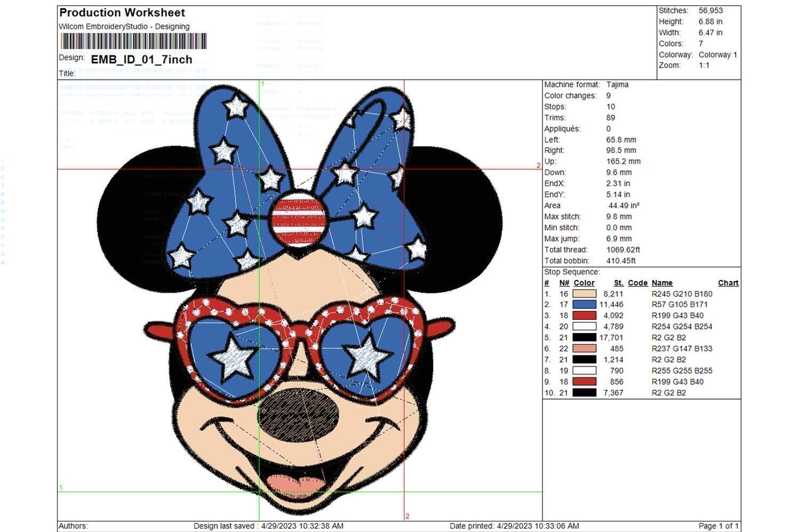Select the thread name 'R245 G210 B180'
The width and height of the screenshot is (800, 532).
pos(682,294)
